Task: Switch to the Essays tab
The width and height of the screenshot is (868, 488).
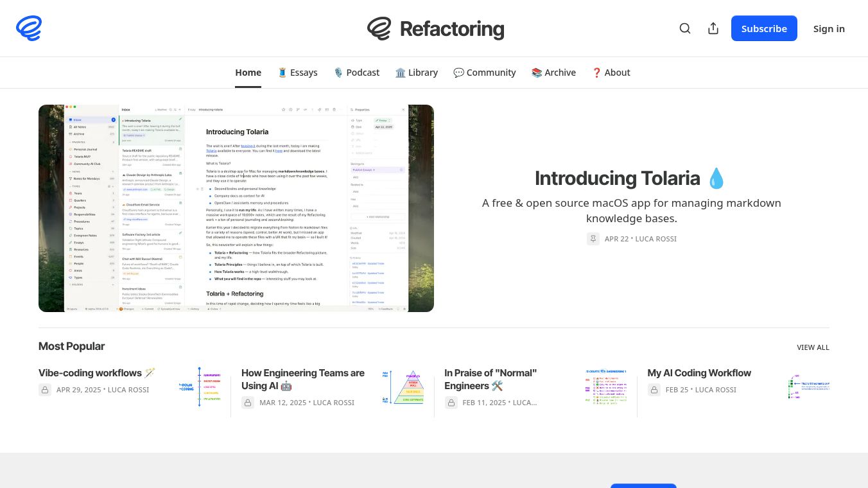Action: [297, 73]
